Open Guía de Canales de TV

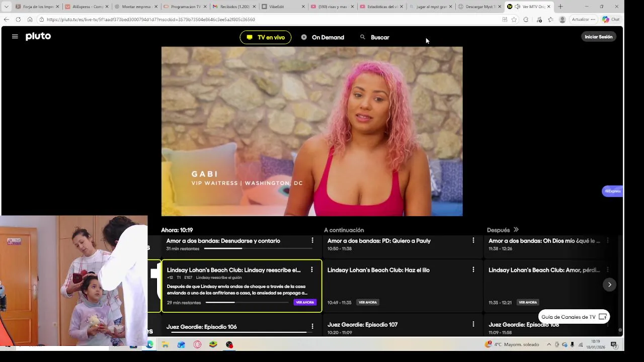point(574,317)
